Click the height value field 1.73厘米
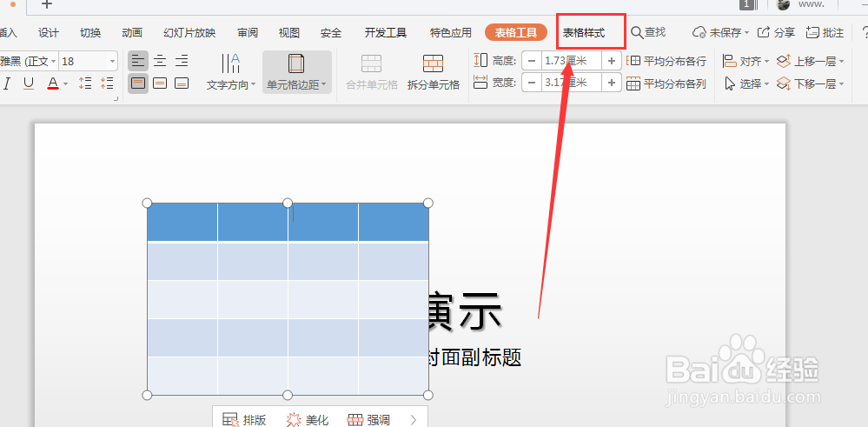The width and height of the screenshot is (868, 427). (572, 61)
